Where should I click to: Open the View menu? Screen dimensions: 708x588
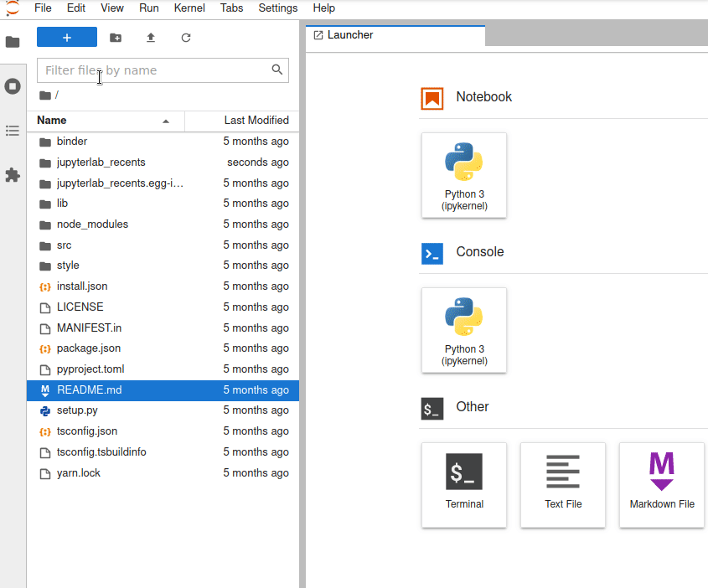(x=112, y=8)
